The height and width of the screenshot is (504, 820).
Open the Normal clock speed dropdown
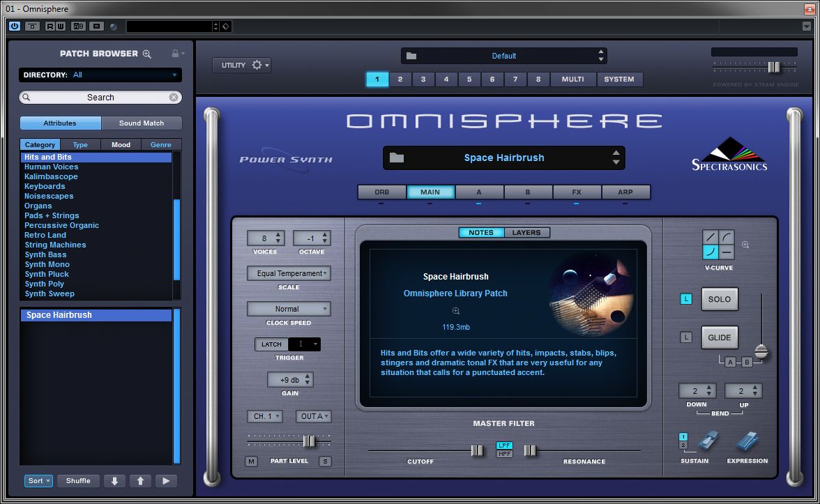[289, 309]
